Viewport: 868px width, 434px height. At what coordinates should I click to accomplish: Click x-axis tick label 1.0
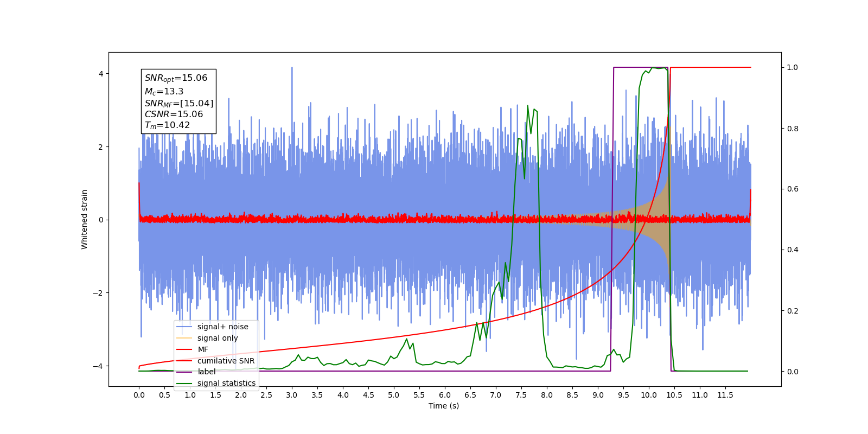coord(190,395)
